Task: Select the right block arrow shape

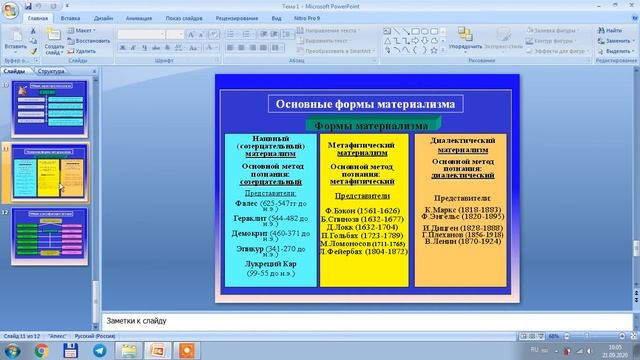Action: [416, 41]
